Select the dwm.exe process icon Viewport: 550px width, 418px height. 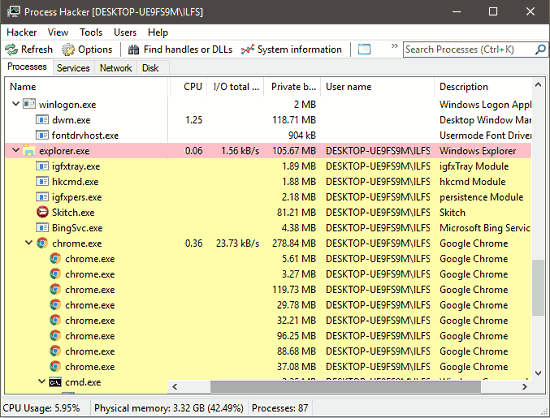coord(42,120)
